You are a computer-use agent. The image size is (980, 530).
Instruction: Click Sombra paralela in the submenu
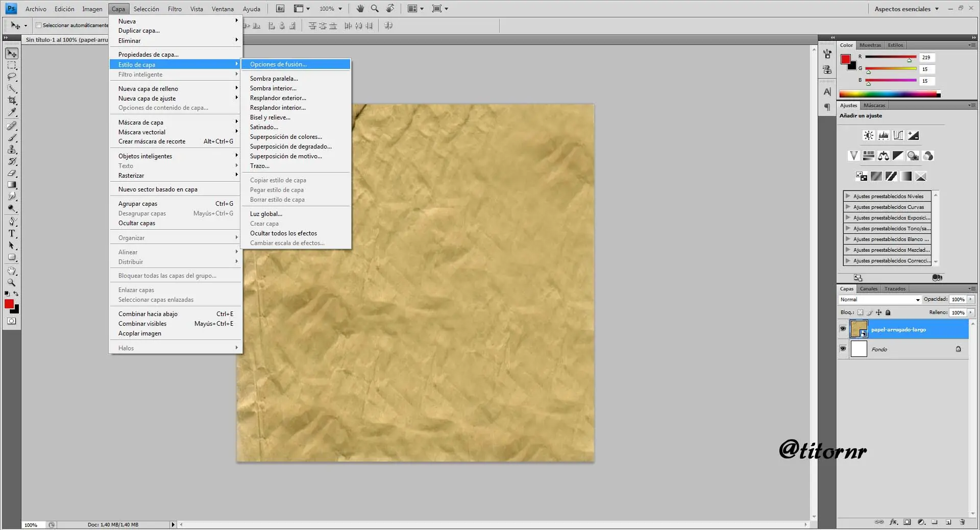click(x=274, y=79)
